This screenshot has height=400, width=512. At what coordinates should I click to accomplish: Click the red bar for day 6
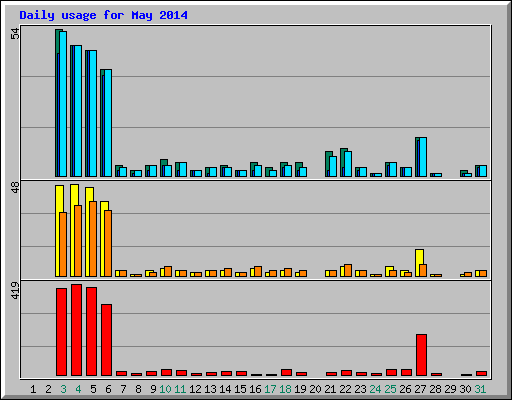click(x=106, y=340)
